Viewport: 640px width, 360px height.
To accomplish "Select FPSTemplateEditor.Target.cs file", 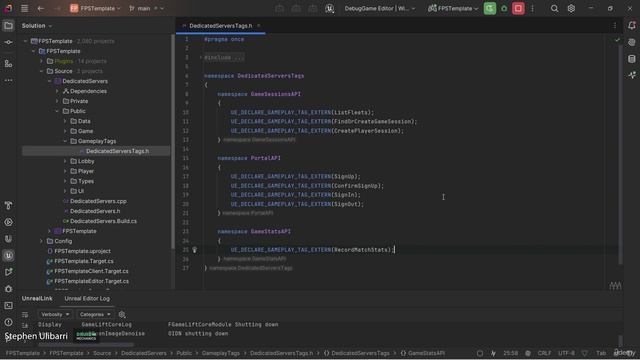I will [x=91, y=281].
